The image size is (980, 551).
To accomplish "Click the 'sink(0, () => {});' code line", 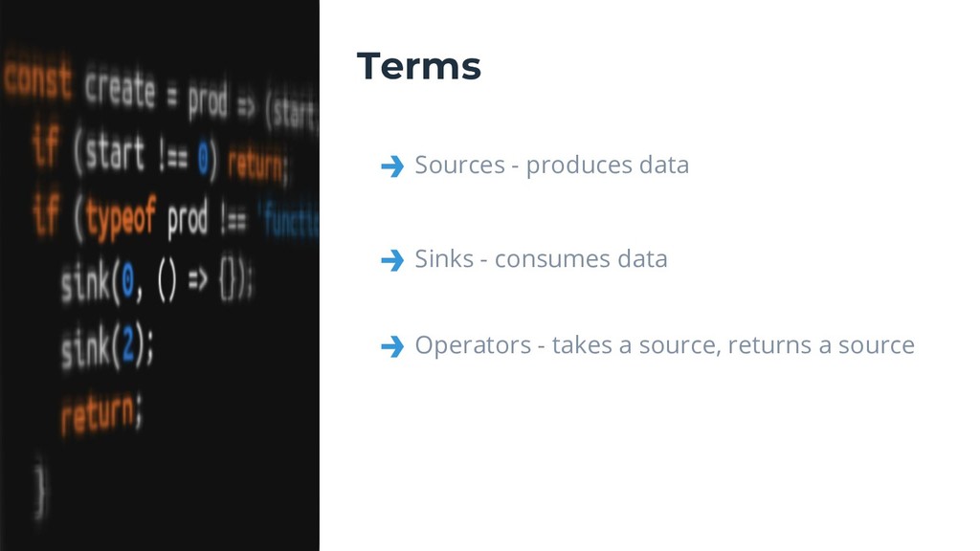I will tap(156, 281).
